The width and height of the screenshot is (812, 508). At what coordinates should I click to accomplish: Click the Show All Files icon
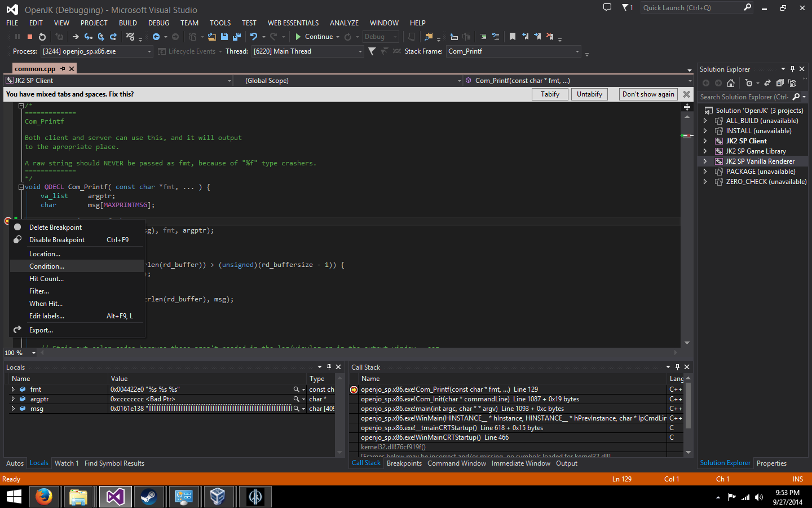point(792,83)
